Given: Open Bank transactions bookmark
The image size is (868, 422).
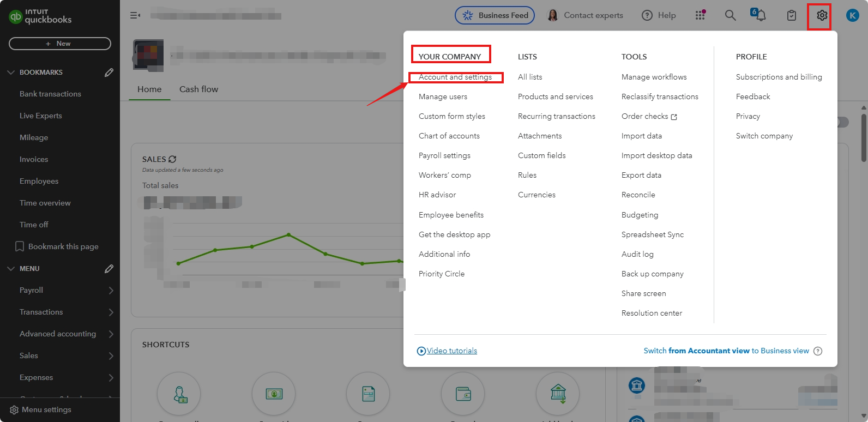Looking at the screenshot, I should click(x=50, y=94).
